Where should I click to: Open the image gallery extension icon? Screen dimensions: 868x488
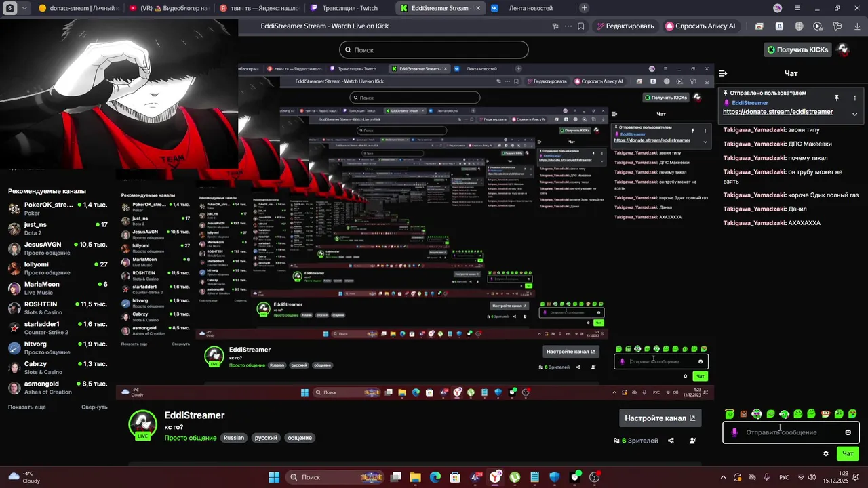coord(759,26)
